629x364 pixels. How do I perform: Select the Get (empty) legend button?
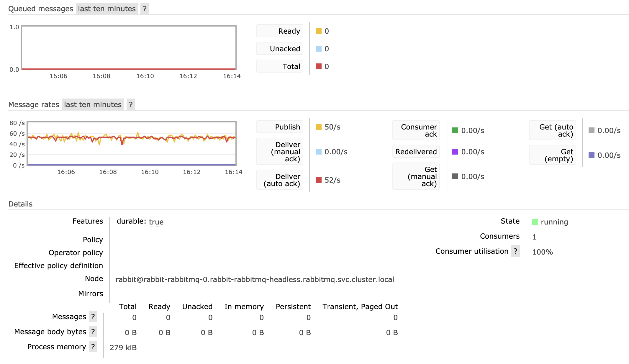(x=552, y=155)
